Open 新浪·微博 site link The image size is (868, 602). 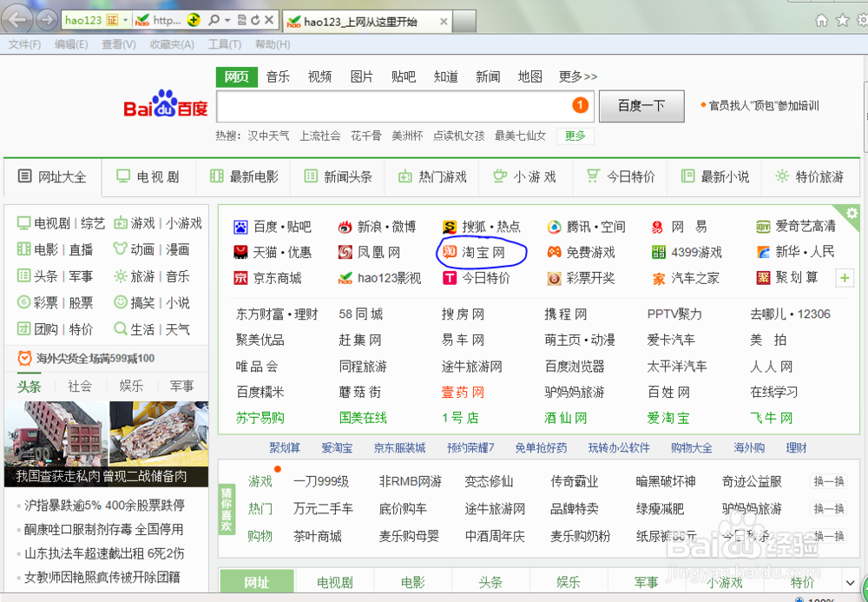[377, 227]
